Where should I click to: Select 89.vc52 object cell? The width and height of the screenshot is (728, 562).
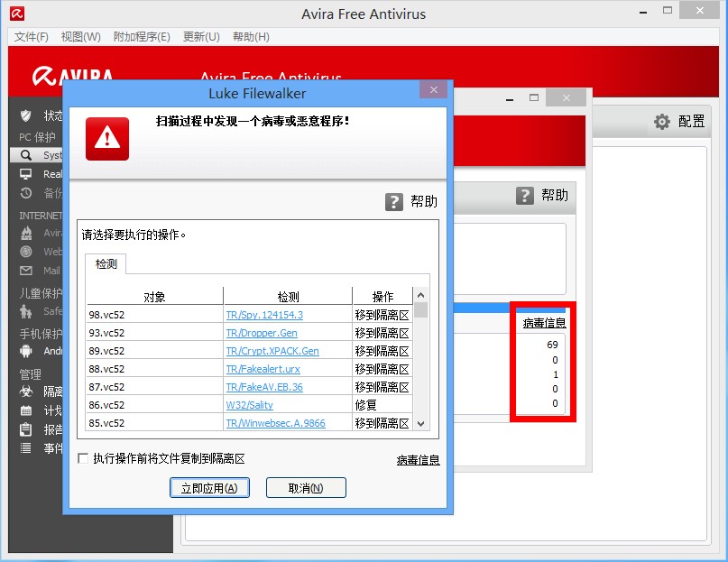click(x=155, y=351)
